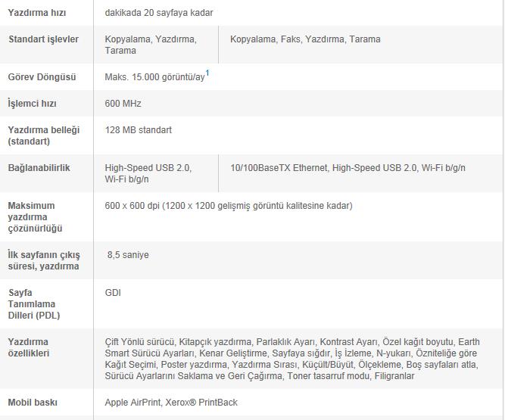The image size is (505, 420).
Task: Click the 600 MHz value
Action: click(123, 104)
